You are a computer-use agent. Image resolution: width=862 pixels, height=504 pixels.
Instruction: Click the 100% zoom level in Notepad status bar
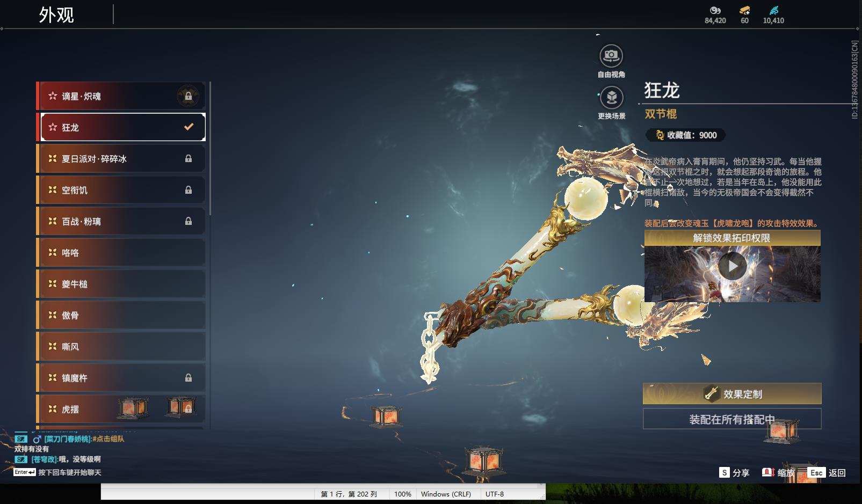point(403,494)
